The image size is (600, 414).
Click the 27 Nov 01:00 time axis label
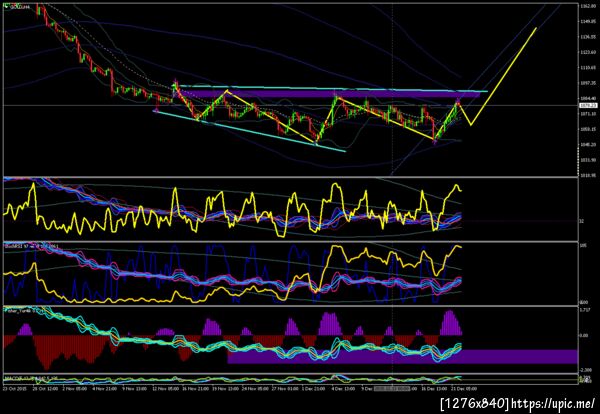pos(283,388)
